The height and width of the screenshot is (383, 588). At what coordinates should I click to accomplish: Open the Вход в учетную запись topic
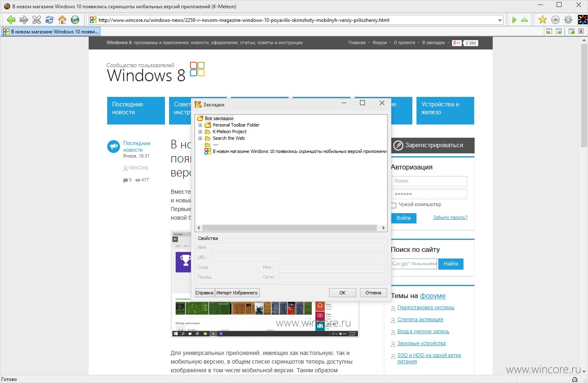tap(423, 331)
